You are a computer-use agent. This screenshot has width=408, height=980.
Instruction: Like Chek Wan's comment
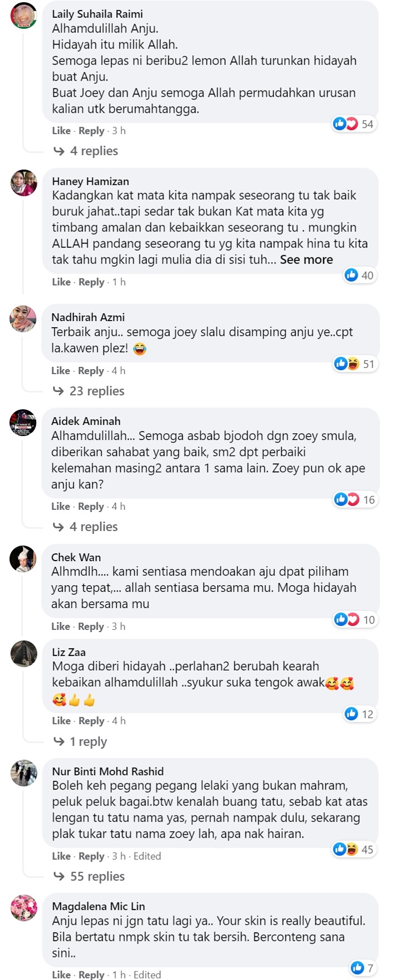60,627
